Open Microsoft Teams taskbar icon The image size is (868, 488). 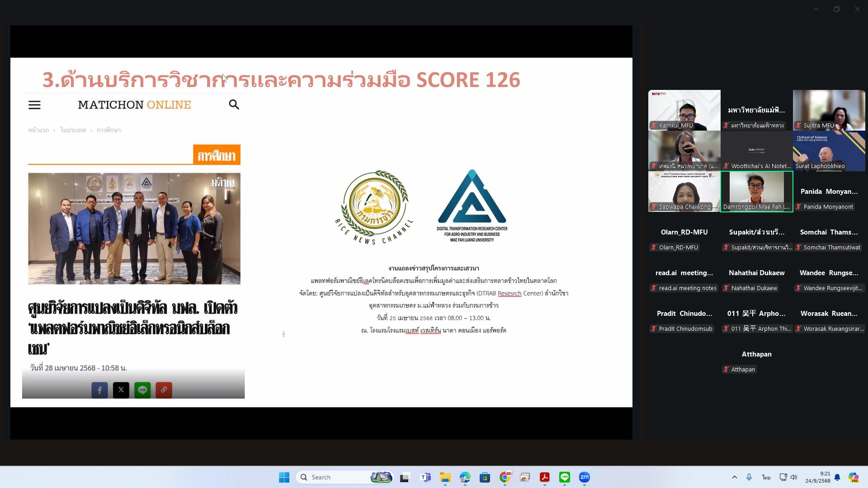[x=425, y=477]
